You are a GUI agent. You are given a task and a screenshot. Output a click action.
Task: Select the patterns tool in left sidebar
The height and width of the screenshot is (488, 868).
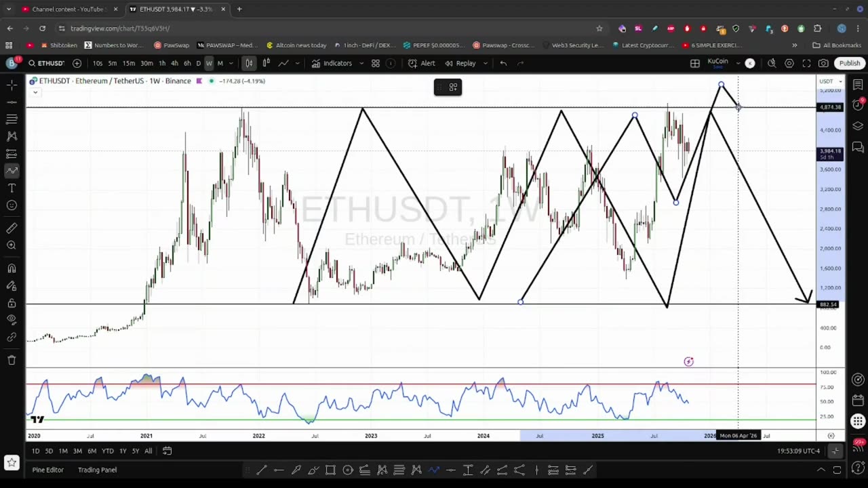(x=12, y=136)
